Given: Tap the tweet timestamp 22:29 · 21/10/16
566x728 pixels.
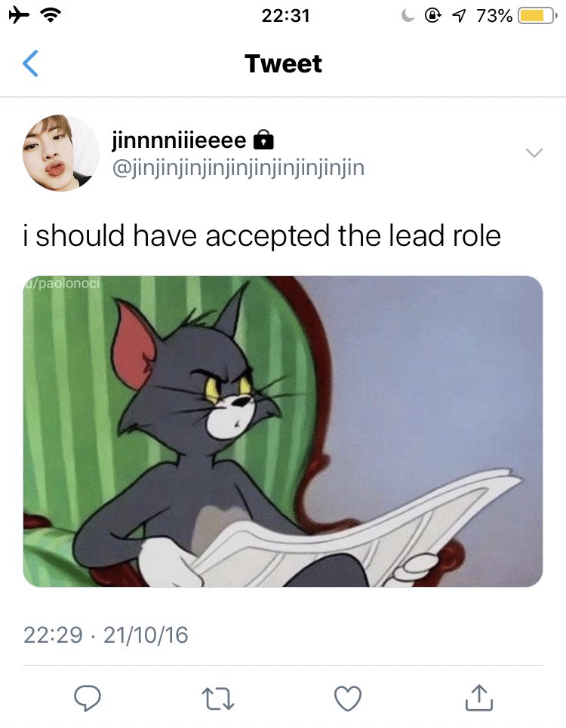Looking at the screenshot, I should tap(106, 634).
